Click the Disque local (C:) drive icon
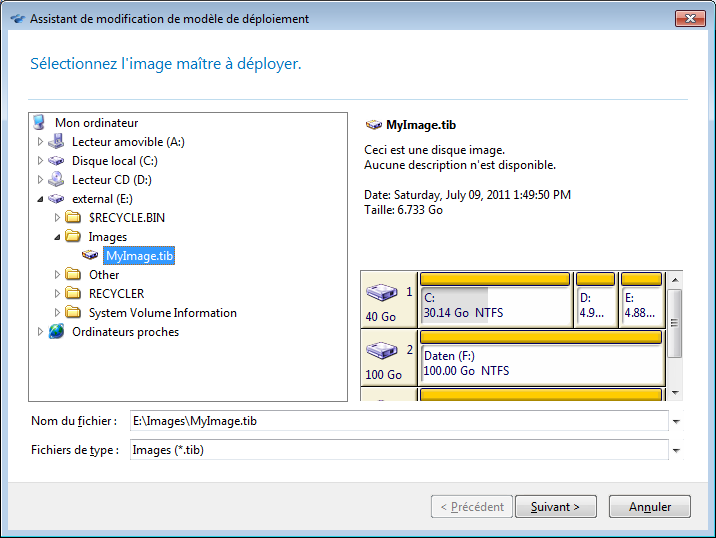716x538 pixels. point(56,161)
